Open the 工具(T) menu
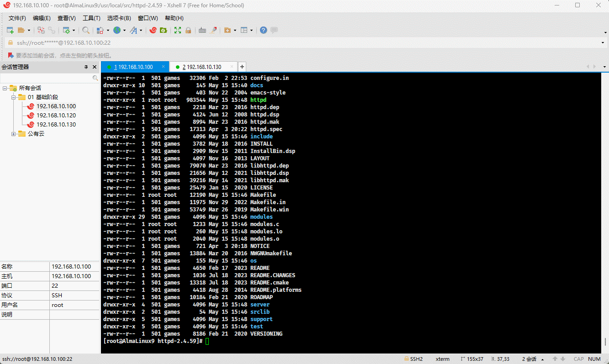Screen dimensions: 609x364 (91, 18)
